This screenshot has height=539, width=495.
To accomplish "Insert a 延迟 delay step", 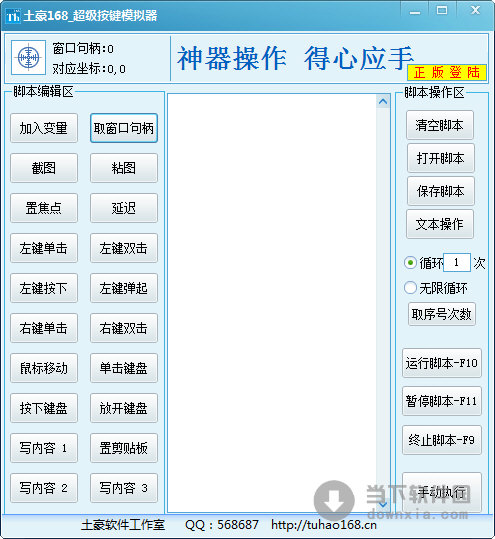I will pyautogui.click(x=124, y=208).
